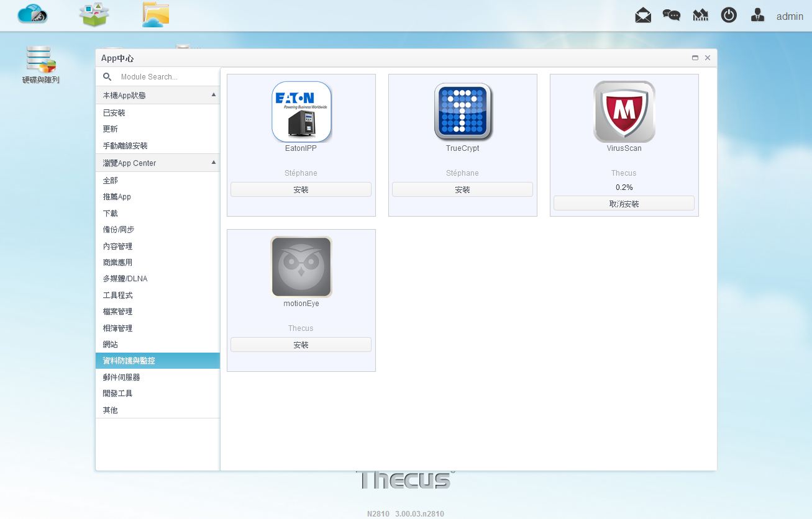Click Stéphane author under TrueCrypt

click(x=463, y=173)
